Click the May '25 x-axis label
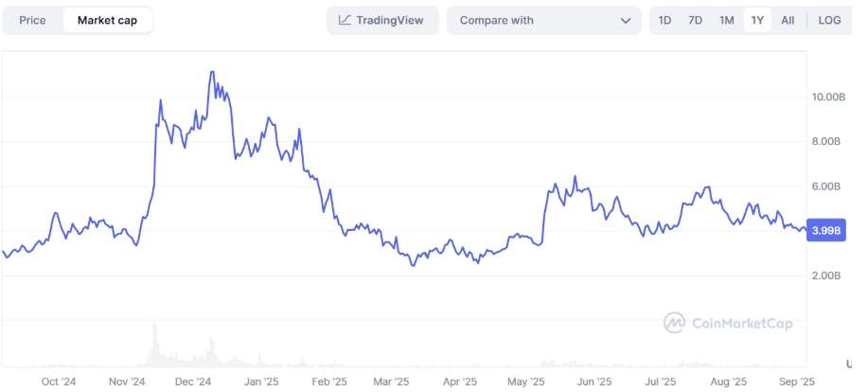Viewport: 868px width, 392px height. click(x=525, y=383)
